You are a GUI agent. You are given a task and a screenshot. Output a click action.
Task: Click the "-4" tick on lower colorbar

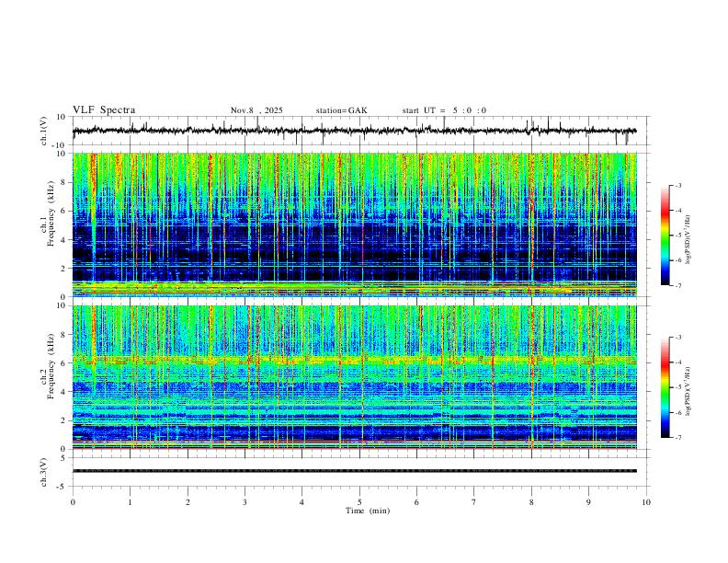click(x=677, y=362)
